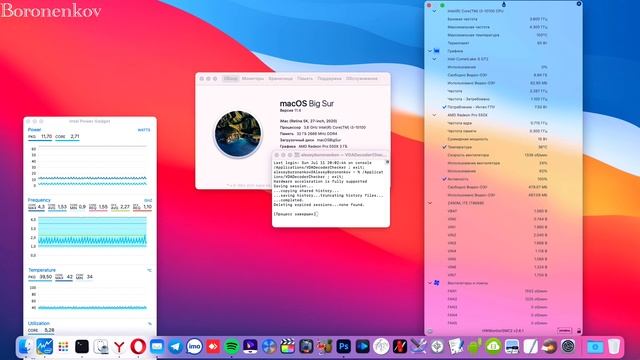
Task: Click bottom-left round icon in HWMonitorSMC2
Action: pos(429,331)
